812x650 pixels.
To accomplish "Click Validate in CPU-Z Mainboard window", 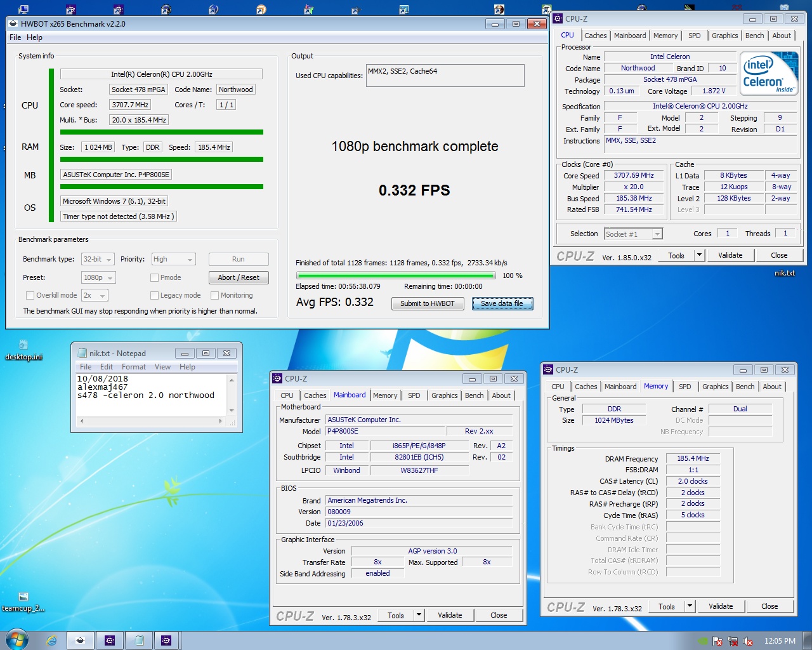I will coord(450,615).
